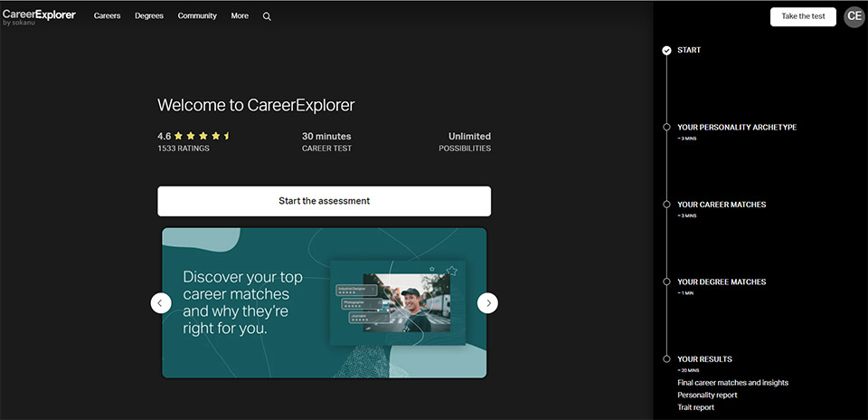868x420 pixels.
Task: Click the 1533 RATINGS text
Action: click(184, 148)
